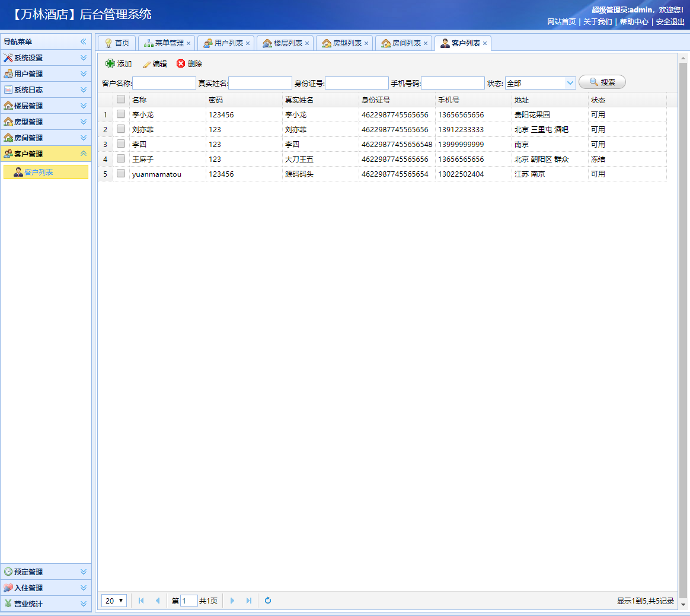Click the red Delete (删除) icon
Viewport: 690px width, 616px height.
click(181, 63)
